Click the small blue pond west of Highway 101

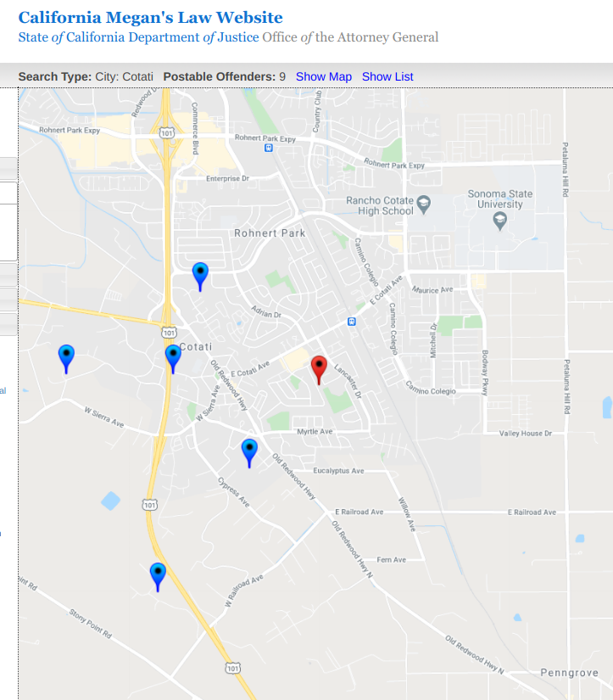point(110,501)
